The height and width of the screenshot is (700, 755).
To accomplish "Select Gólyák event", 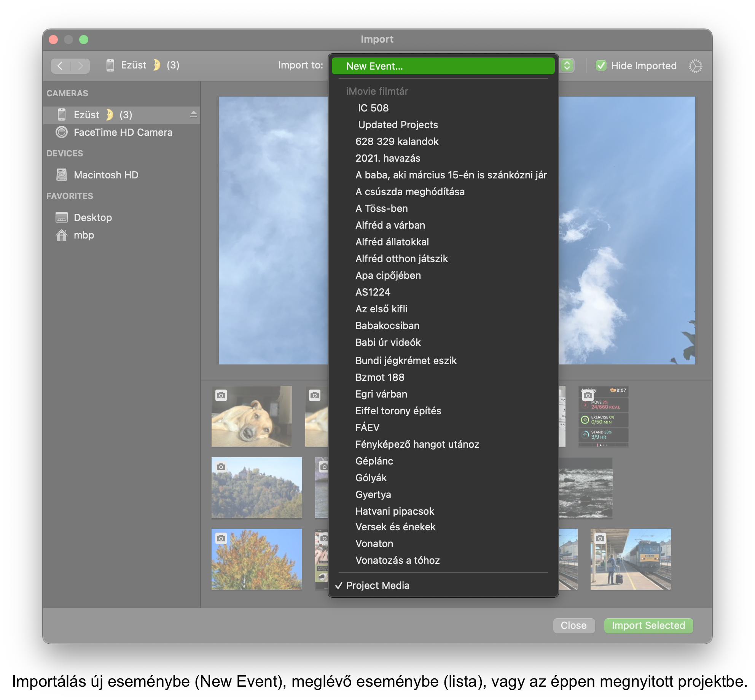I will point(443,478).
